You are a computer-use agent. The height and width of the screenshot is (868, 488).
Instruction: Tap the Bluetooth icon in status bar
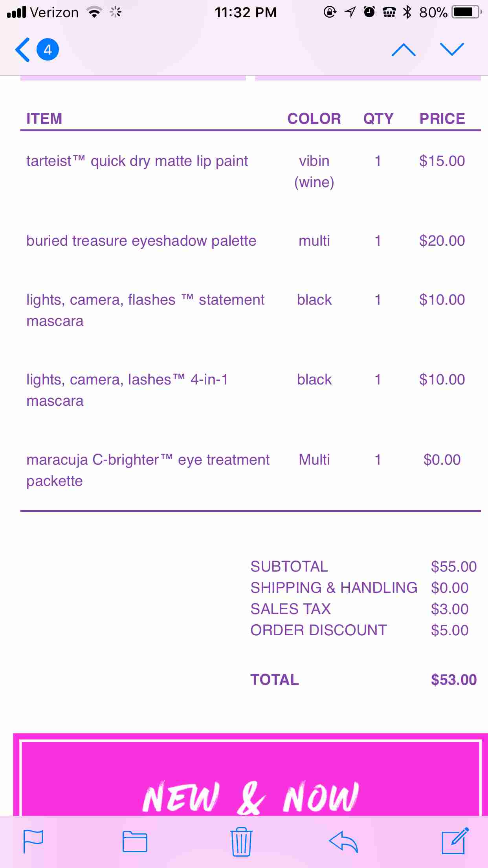click(x=407, y=13)
